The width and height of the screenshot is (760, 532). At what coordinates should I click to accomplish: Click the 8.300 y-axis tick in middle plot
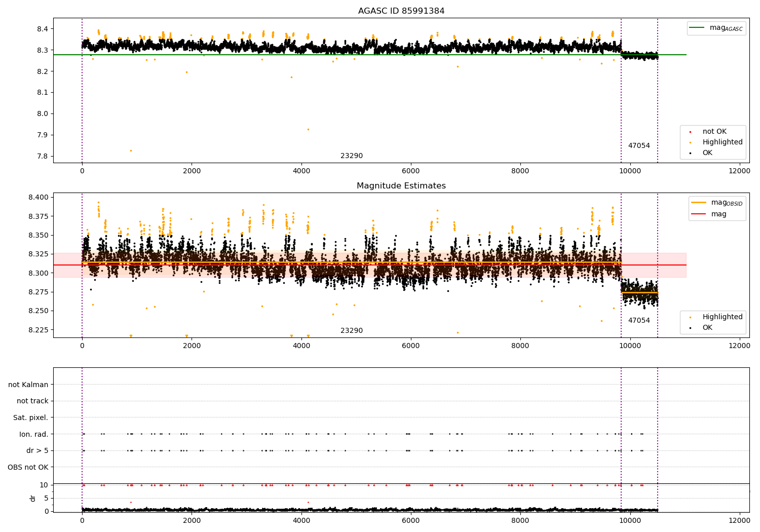pos(39,273)
